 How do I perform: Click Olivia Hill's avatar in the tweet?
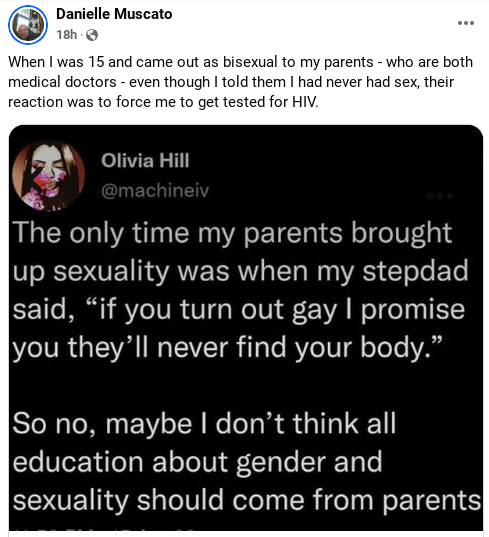coord(48,175)
